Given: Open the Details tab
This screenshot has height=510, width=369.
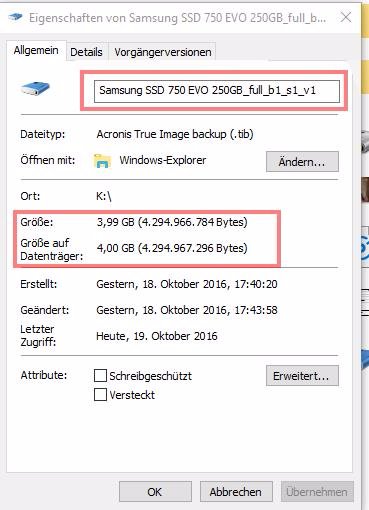Looking at the screenshot, I should (x=86, y=52).
